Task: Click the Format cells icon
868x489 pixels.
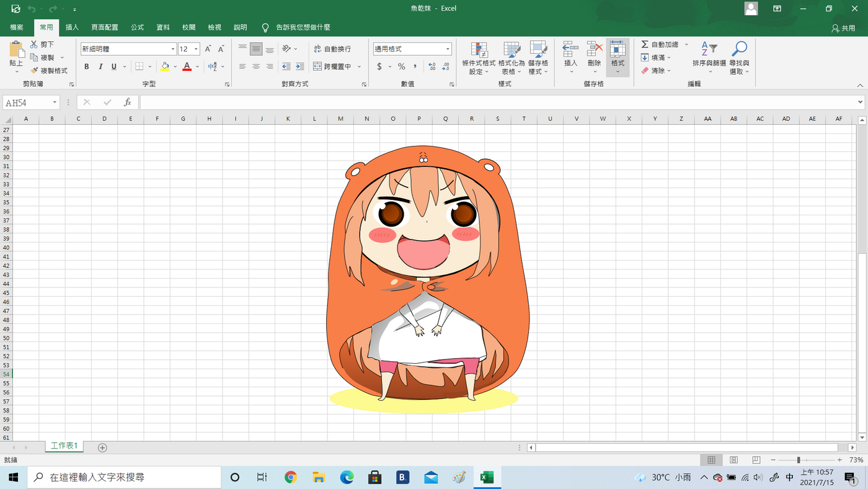Action: click(618, 49)
